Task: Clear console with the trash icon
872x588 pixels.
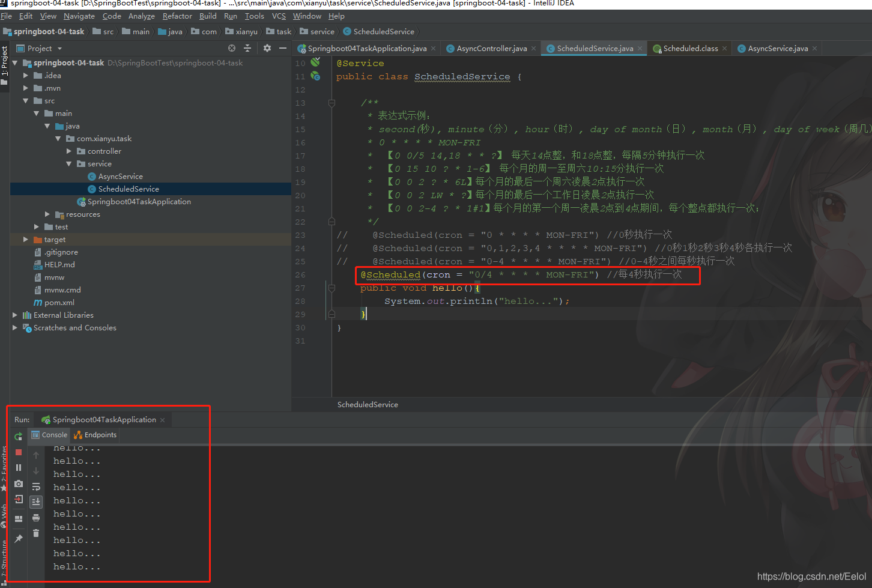Action: point(36,533)
